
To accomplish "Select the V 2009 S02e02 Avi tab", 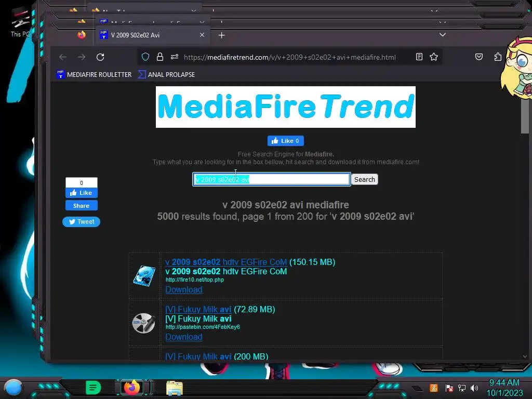I will (x=152, y=35).
